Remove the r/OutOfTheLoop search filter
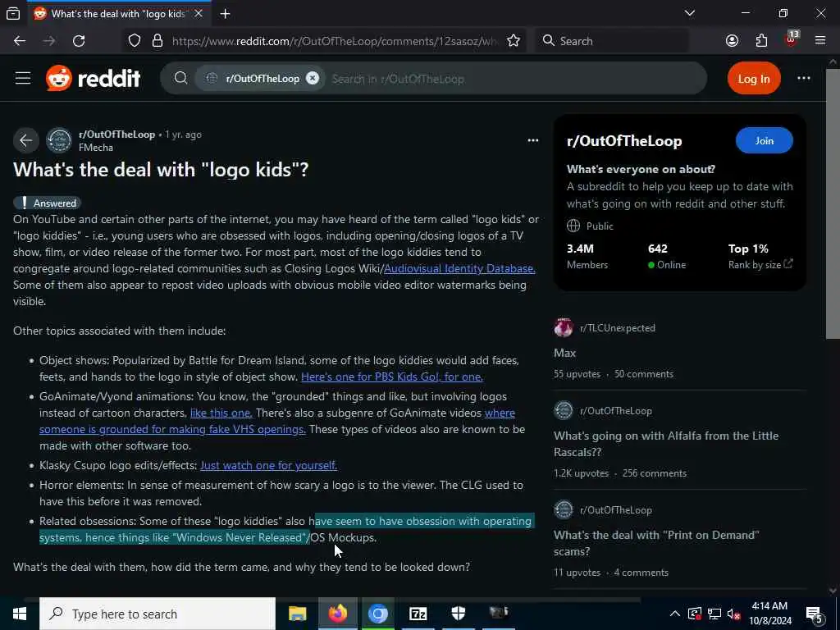The width and height of the screenshot is (840, 630). (313, 78)
